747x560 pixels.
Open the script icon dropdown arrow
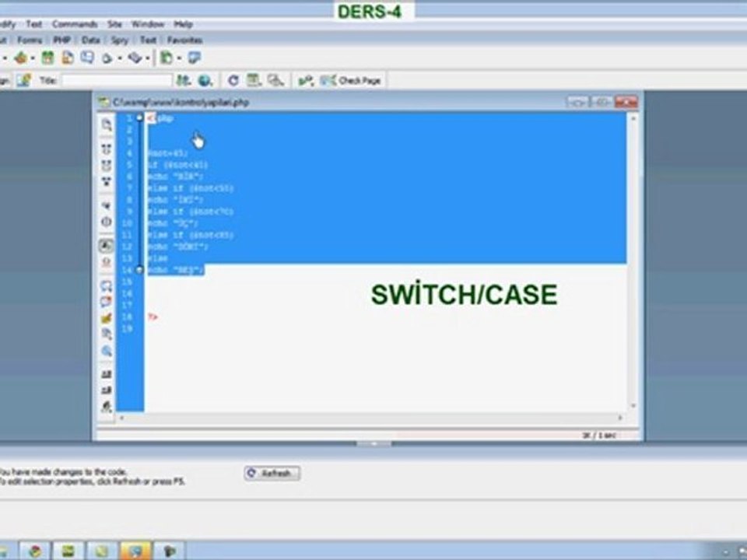pos(148,58)
